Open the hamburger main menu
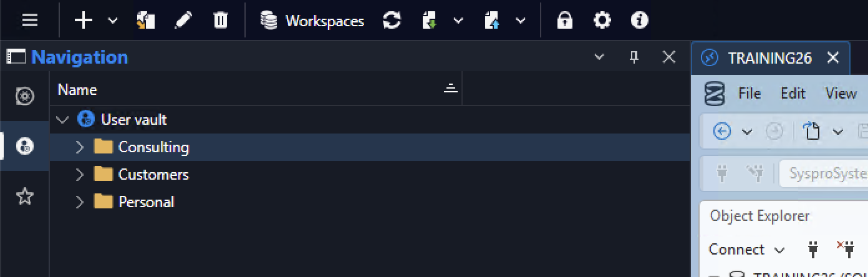 click(30, 20)
